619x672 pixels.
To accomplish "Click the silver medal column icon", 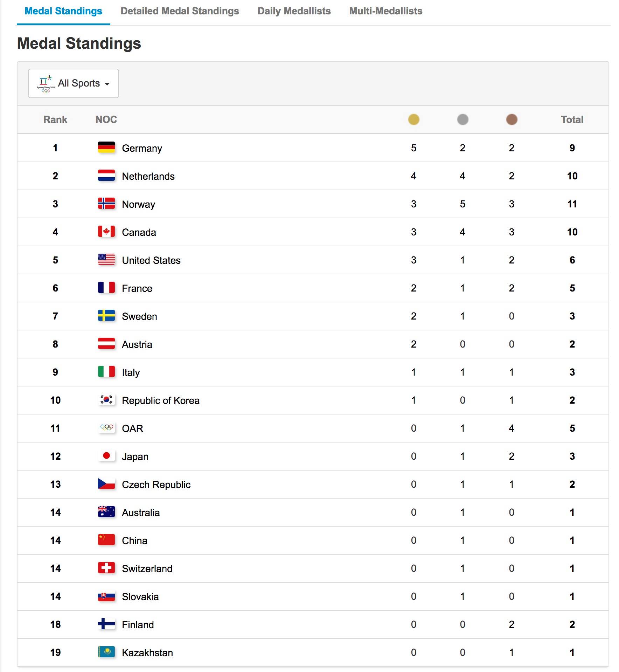I will pos(462,119).
